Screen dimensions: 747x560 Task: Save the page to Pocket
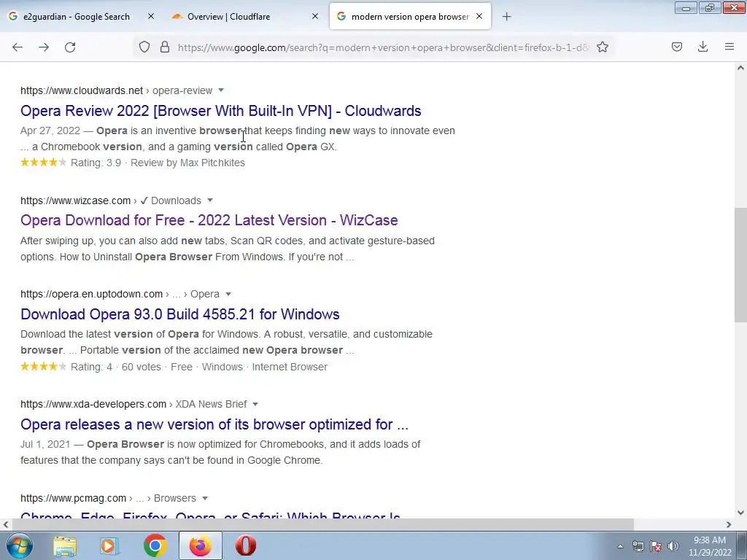click(676, 47)
